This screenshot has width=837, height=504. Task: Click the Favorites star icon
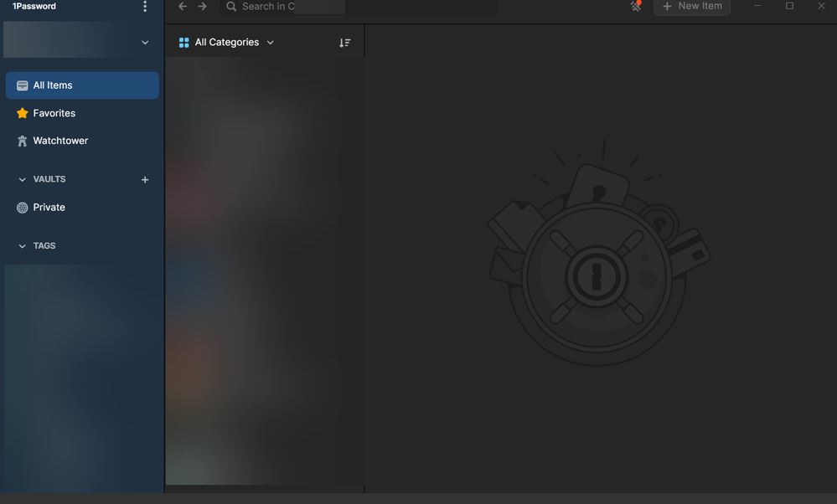point(23,113)
